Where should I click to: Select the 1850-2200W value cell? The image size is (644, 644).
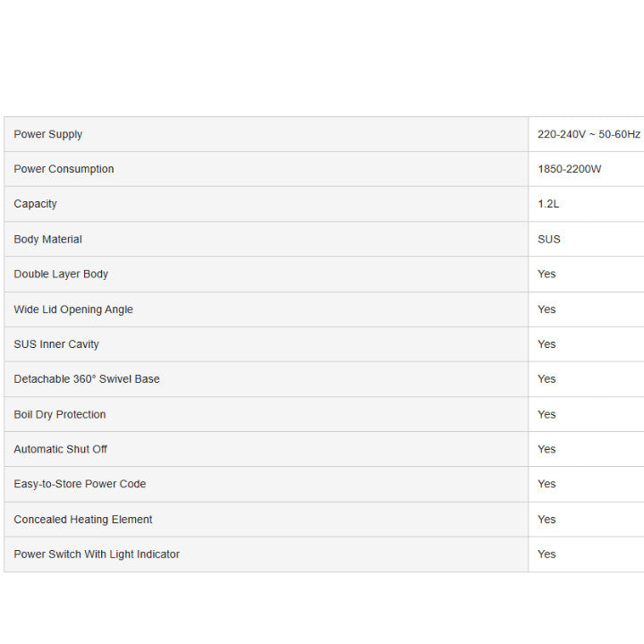[x=569, y=169]
